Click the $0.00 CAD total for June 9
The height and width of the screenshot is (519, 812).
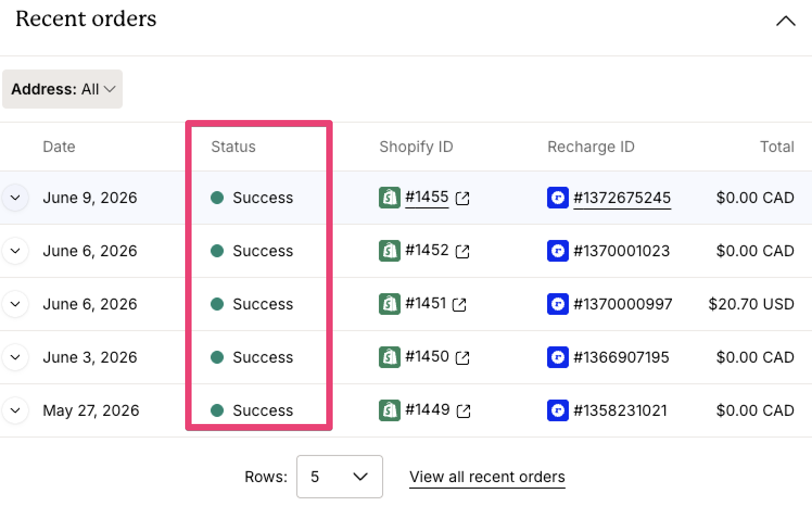tap(756, 198)
